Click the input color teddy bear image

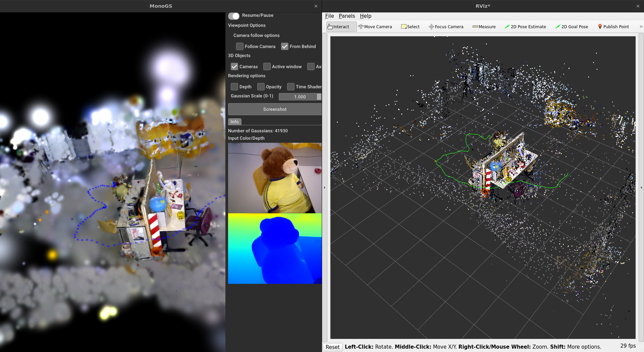pyautogui.click(x=275, y=178)
